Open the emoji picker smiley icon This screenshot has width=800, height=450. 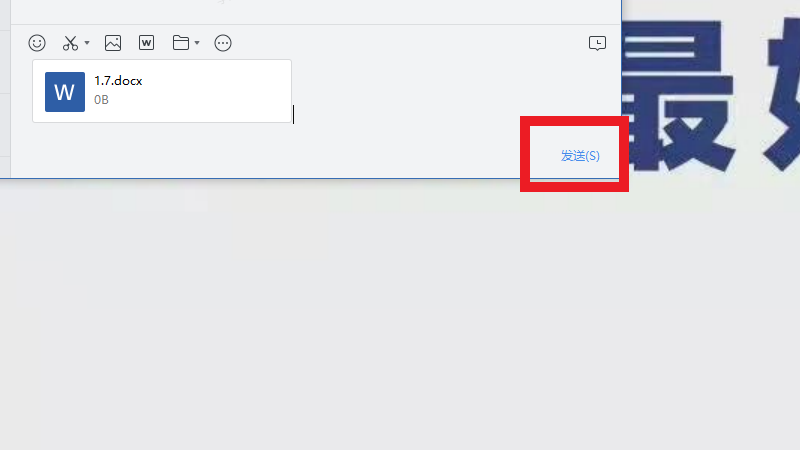(37, 43)
